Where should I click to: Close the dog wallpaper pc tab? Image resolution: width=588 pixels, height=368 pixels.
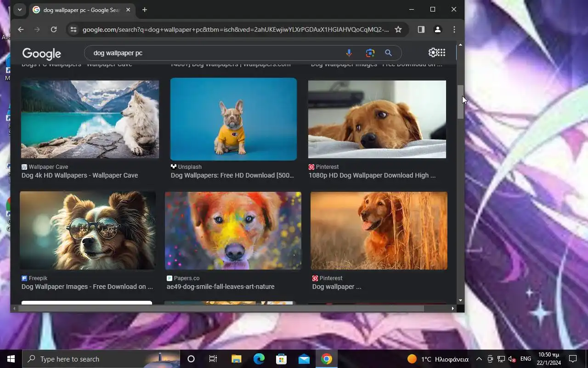(128, 10)
